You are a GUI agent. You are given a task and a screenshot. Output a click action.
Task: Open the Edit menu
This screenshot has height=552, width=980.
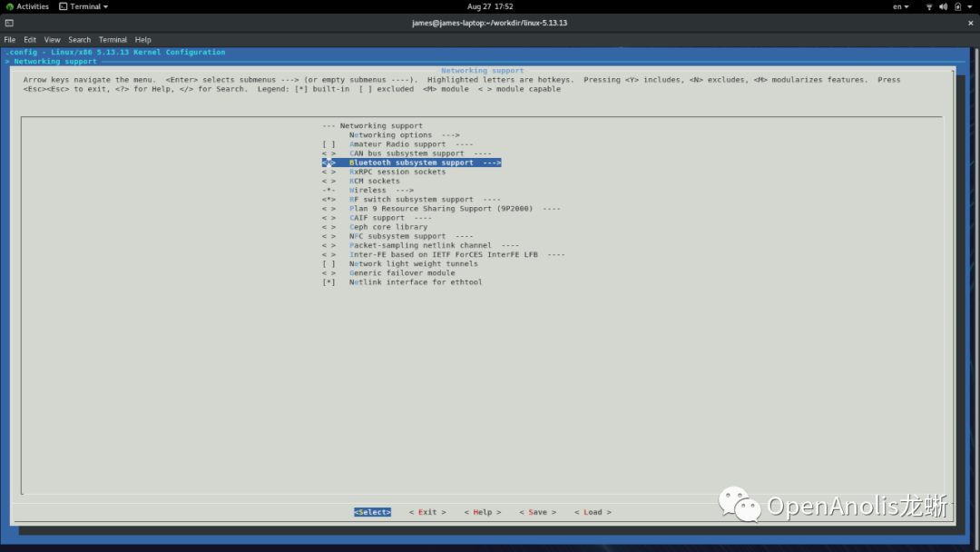pyautogui.click(x=30, y=39)
